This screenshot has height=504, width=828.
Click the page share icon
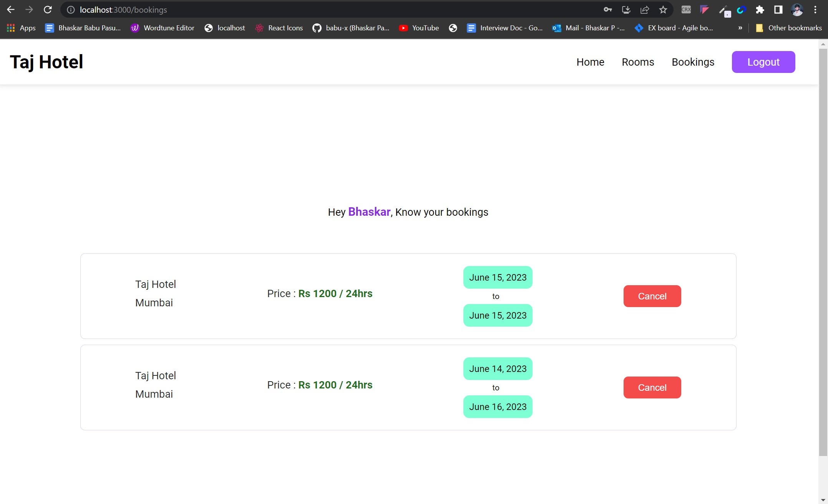(644, 10)
